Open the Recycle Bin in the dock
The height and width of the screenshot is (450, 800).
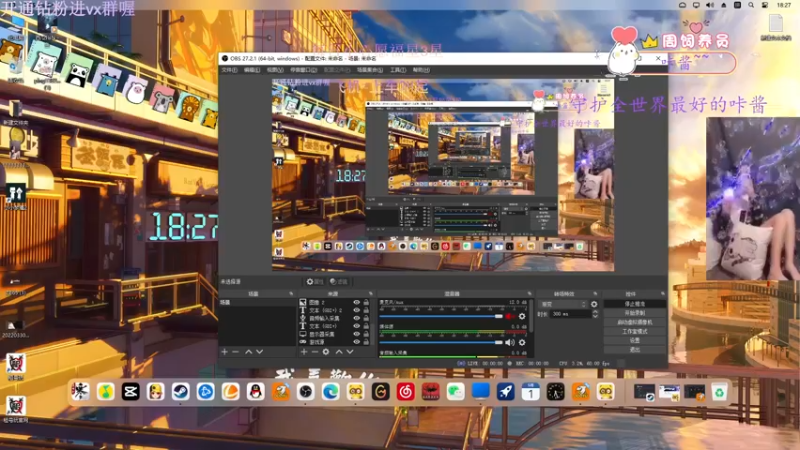point(719,392)
